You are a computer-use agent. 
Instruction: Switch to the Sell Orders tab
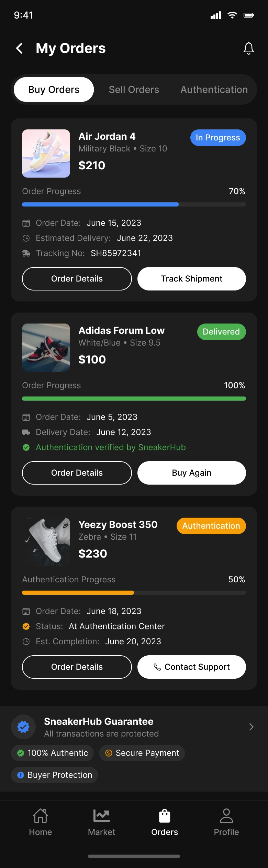134,89
